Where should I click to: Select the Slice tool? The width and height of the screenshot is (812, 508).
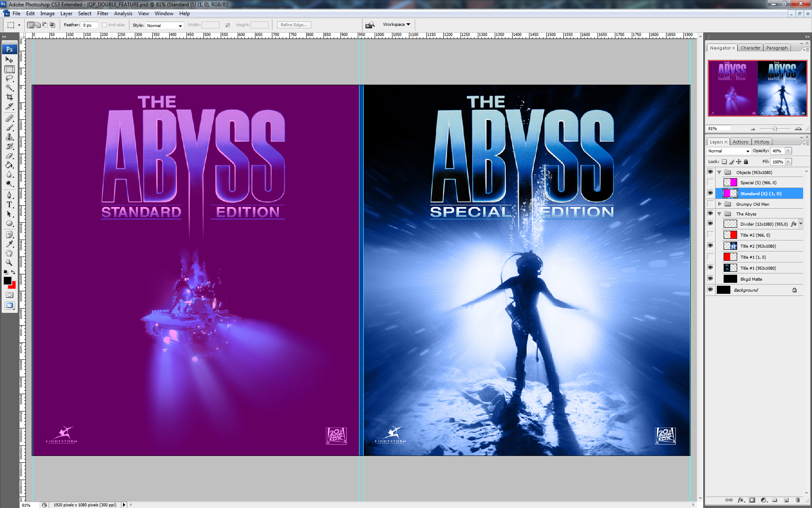pos(9,106)
